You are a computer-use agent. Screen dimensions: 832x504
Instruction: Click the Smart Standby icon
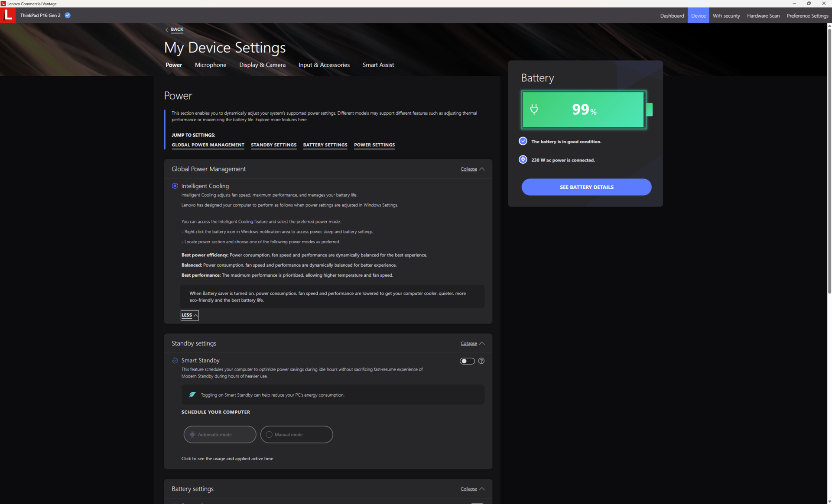click(175, 360)
